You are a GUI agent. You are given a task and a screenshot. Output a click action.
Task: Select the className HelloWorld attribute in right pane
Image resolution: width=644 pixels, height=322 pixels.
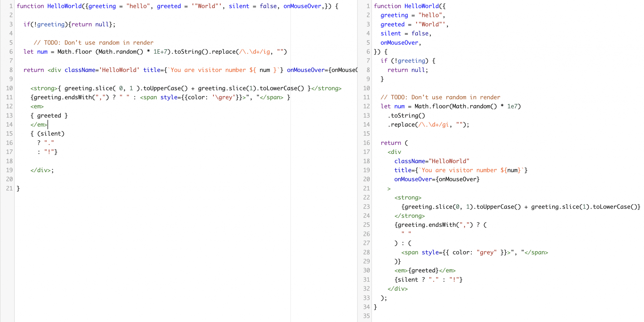(432, 161)
